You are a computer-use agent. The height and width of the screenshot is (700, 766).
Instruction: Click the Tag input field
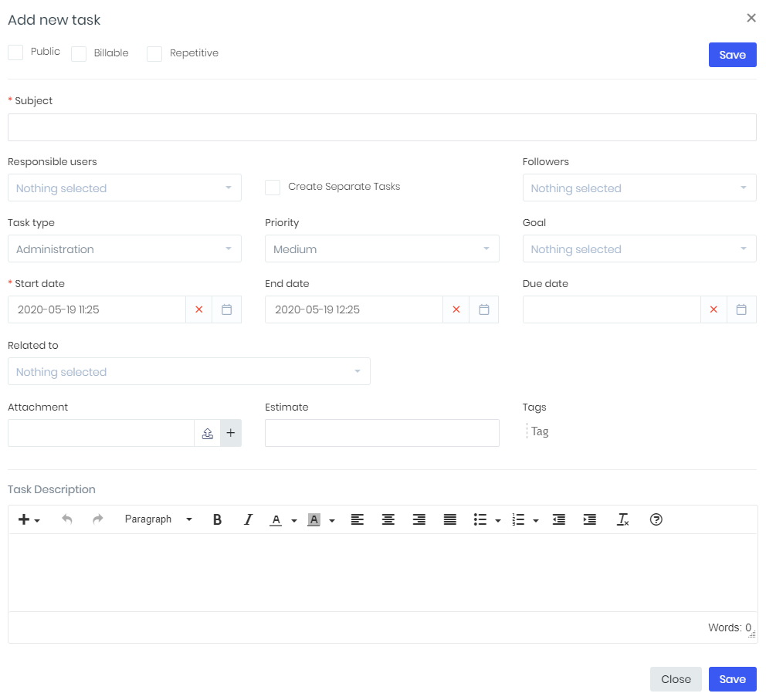coord(540,431)
